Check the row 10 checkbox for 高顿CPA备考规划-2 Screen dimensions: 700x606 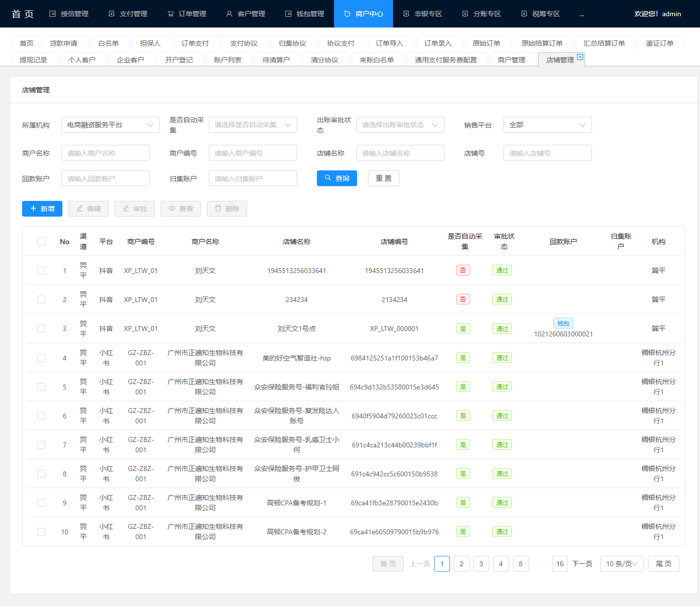coord(41,532)
